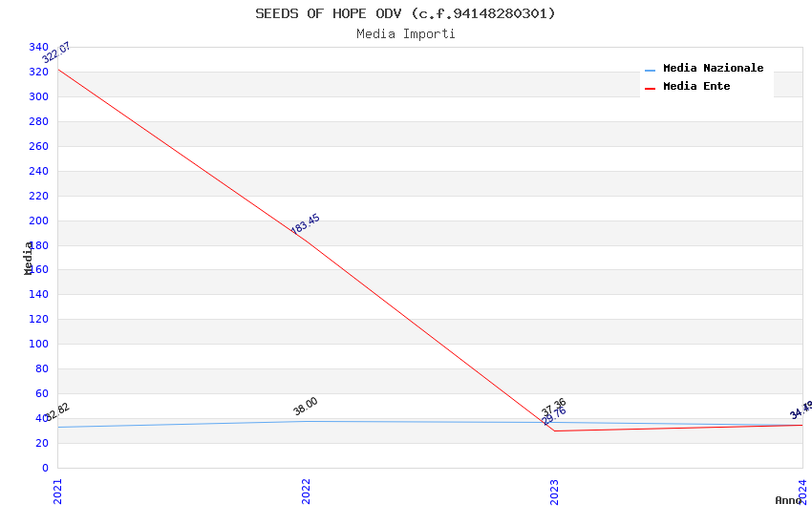The width and height of the screenshot is (812, 525).
Task: Click the 60 y-axis tick label
Action: click(42, 393)
